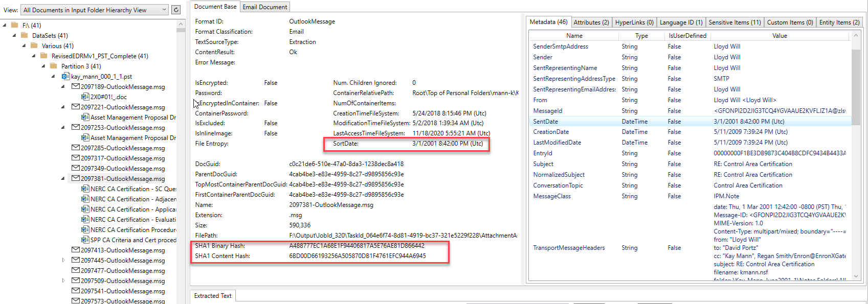Select the Extracted Text tab
Screen dimensions: 868x304
coord(213,296)
